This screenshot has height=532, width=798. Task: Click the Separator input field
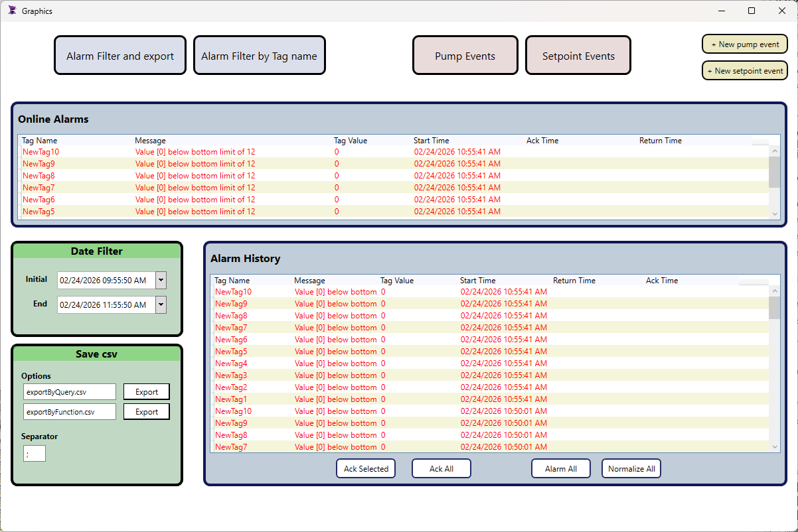(35, 453)
